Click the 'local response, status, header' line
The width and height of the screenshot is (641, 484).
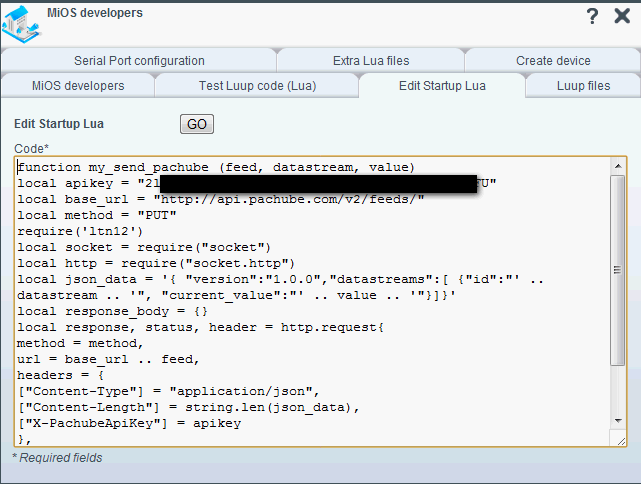click(x=200, y=327)
